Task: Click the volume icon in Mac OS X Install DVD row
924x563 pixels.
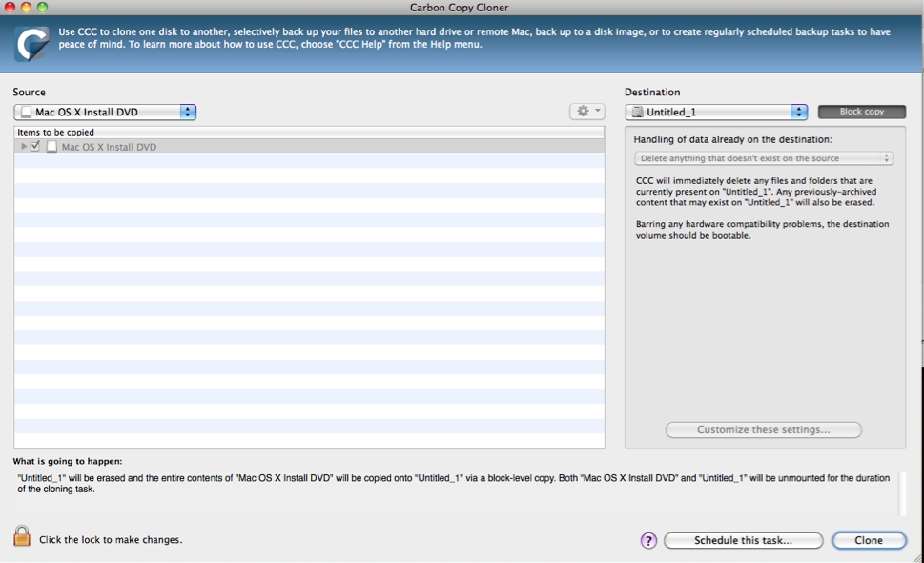Action: coord(51,147)
